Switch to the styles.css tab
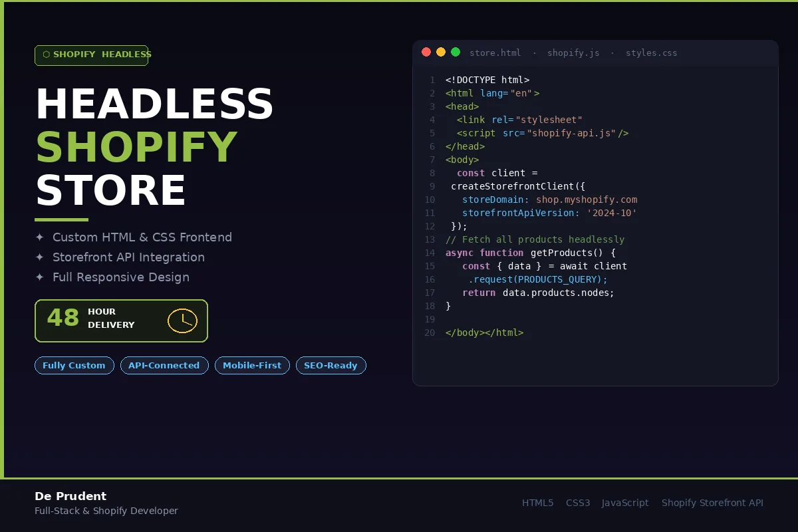The image size is (798, 532). [652, 53]
